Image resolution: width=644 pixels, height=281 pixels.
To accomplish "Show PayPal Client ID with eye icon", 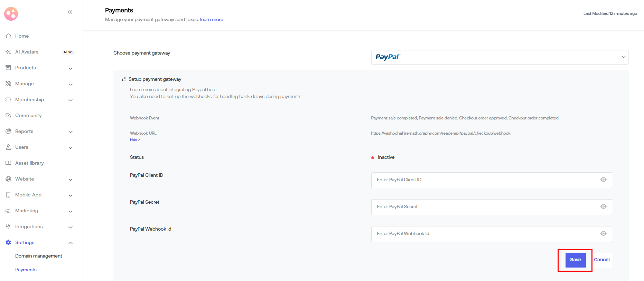I will [603, 180].
